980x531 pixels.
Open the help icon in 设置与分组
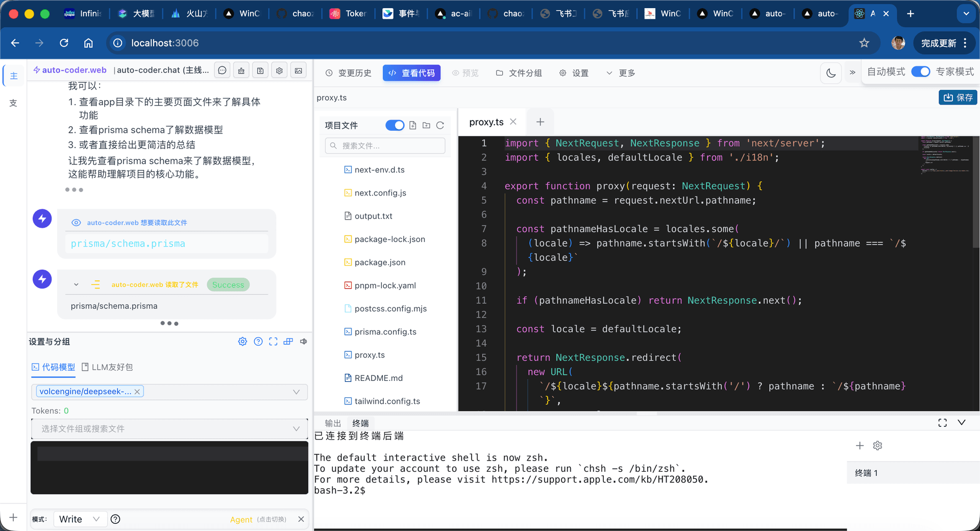point(258,342)
